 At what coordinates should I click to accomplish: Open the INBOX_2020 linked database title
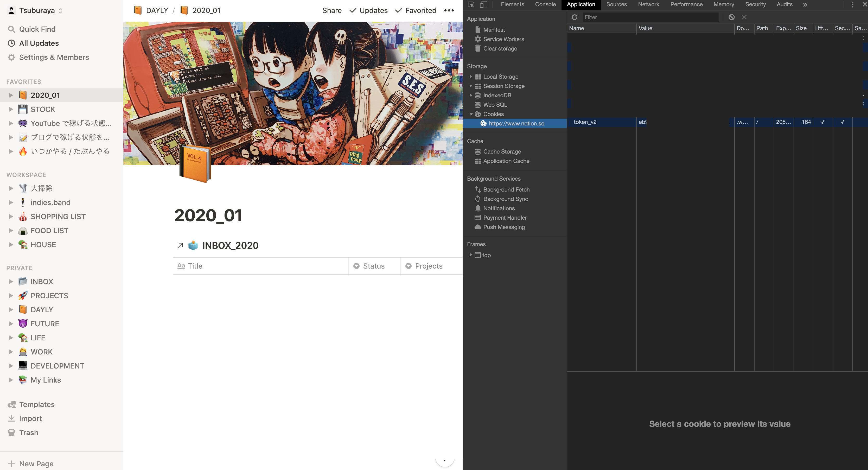pos(230,245)
